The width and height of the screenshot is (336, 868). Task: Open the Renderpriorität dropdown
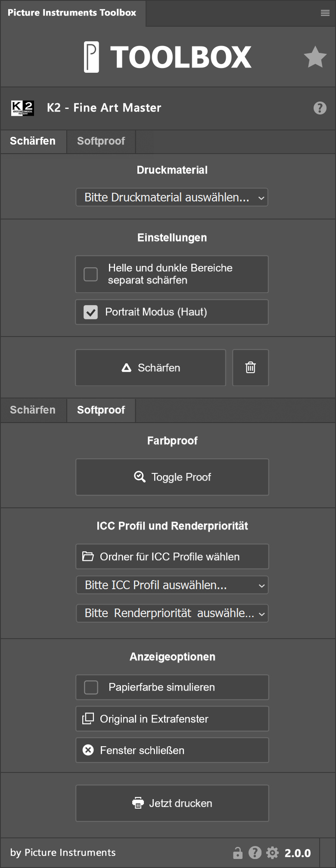click(x=172, y=613)
